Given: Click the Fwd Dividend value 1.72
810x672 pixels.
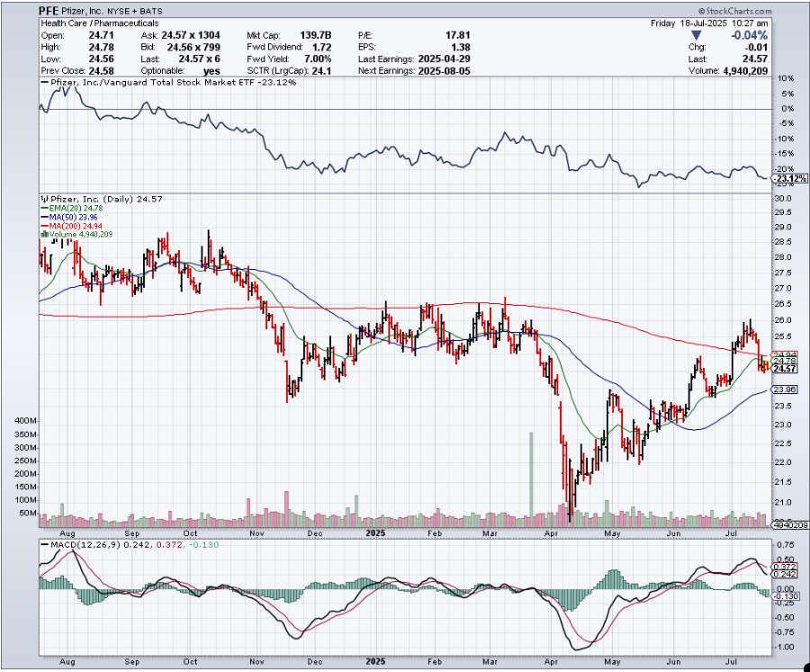Looking at the screenshot, I should click(x=322, y=48).
